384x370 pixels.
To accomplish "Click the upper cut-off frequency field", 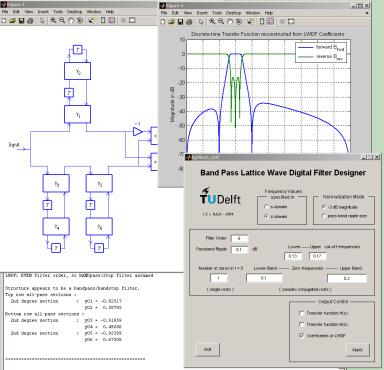I will 317,256.
